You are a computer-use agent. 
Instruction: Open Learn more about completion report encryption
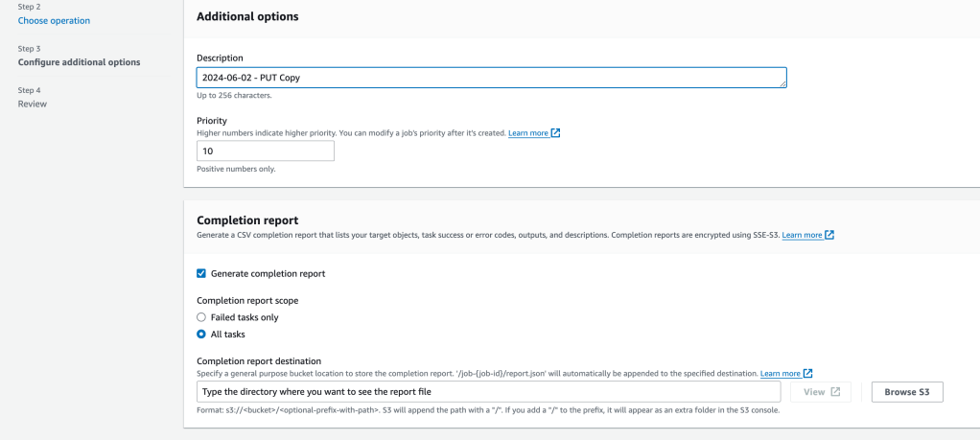pos(802,235)
